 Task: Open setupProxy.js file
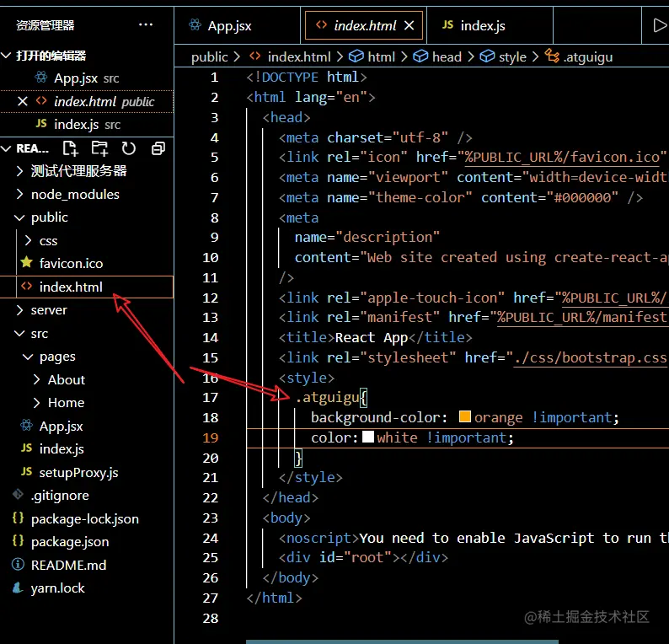(x=87, y=472)
